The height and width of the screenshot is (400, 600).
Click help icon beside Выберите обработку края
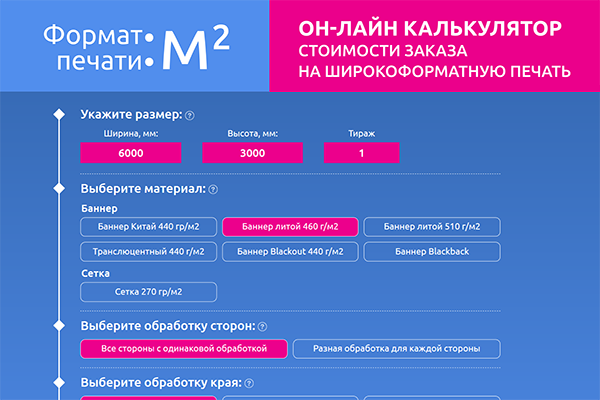click(x=248, y=384)
